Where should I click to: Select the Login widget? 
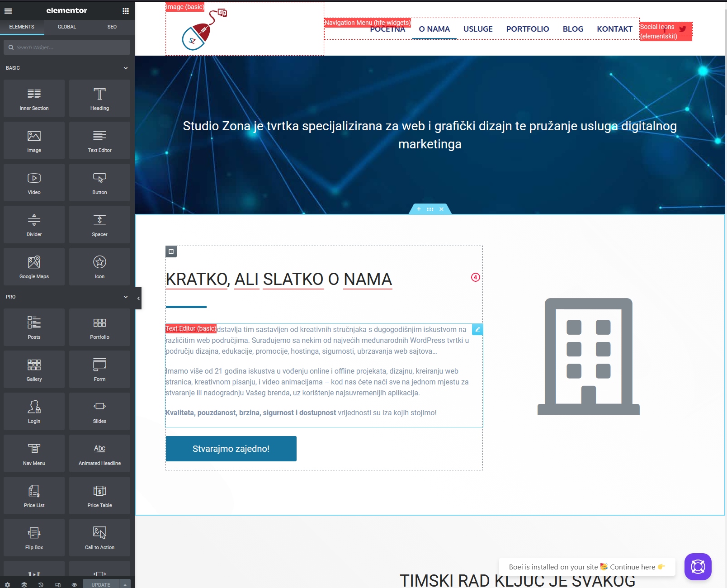34,412
